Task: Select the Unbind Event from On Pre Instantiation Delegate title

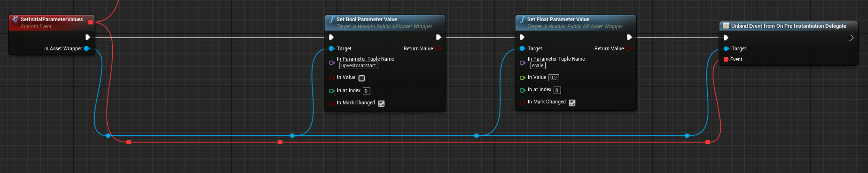Action: [789, 26]
